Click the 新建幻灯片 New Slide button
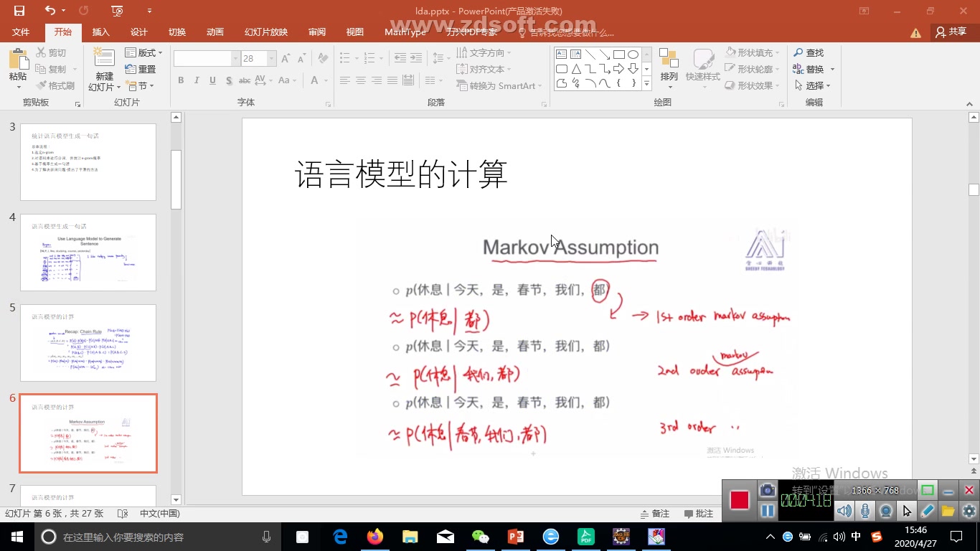The image size is (980, 551). click(x=103, y=70)
